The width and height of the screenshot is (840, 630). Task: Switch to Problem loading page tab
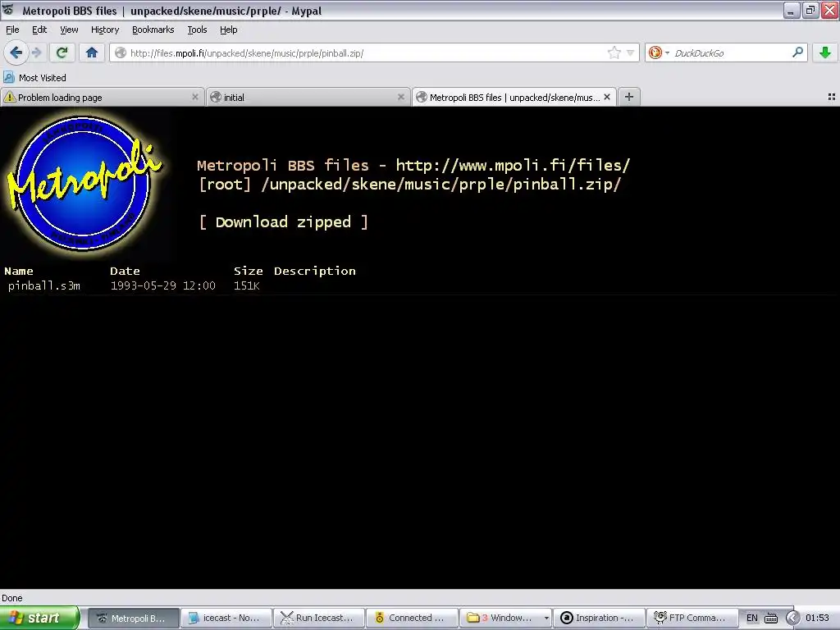(102, 97)
